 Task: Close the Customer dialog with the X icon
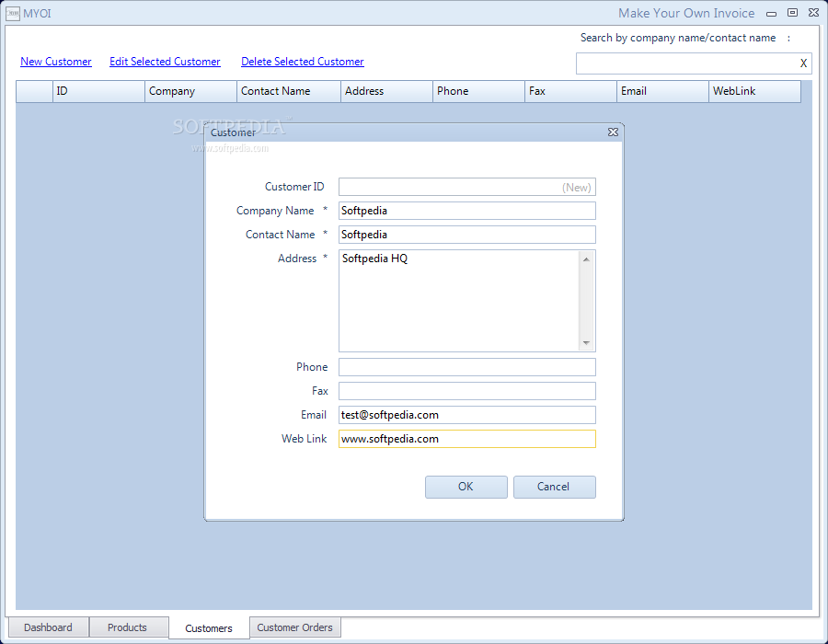point(613,132)
